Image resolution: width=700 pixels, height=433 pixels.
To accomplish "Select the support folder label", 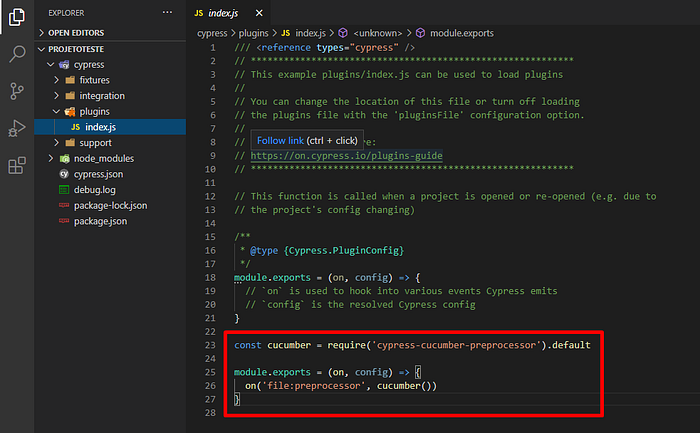I will (x=95, y=143).
